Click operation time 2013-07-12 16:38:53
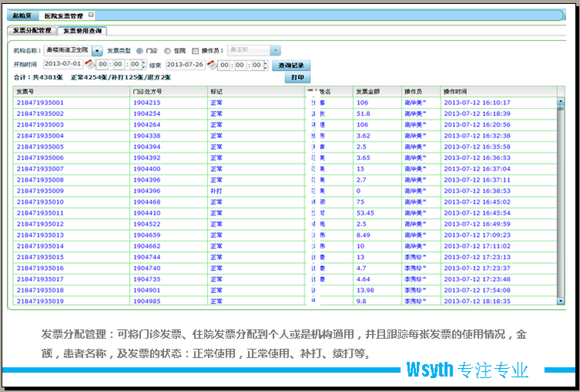 pyautogui.click(x=477, y=191)
